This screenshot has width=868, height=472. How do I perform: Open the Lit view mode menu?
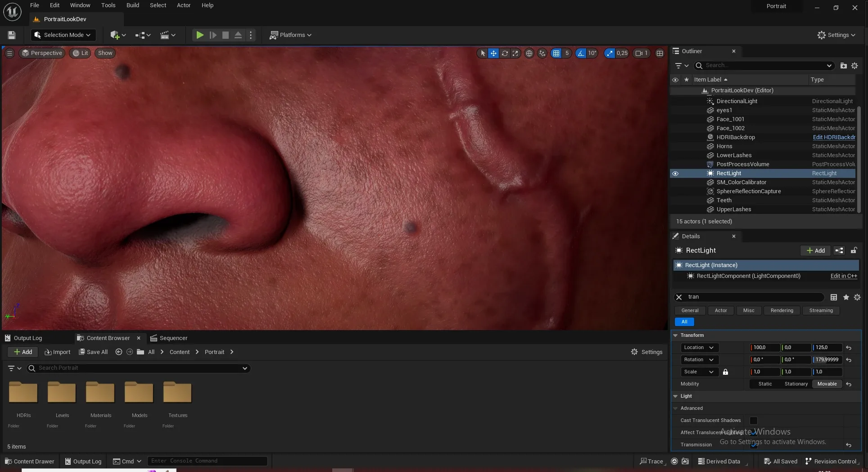click(x=80, y=53)
